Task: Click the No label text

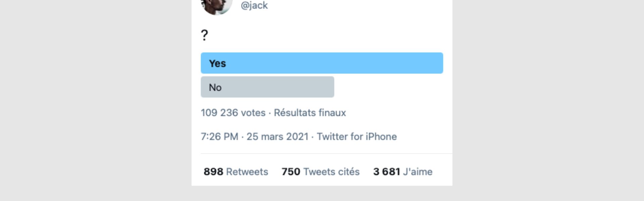Action: tap(215, 87)
